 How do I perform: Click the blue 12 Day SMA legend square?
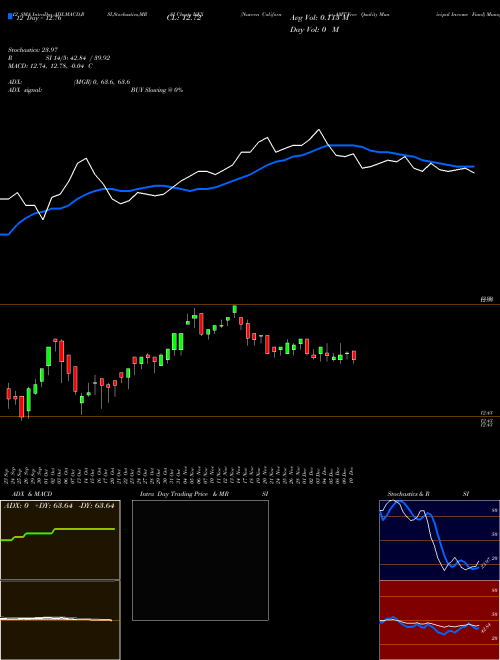click(x=10, y=17)
